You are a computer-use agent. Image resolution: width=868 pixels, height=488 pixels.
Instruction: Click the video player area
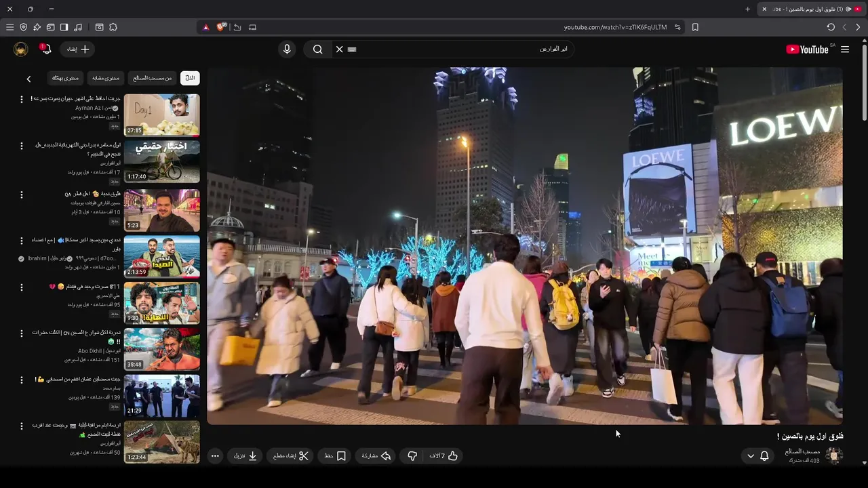(x=525, y=245)
